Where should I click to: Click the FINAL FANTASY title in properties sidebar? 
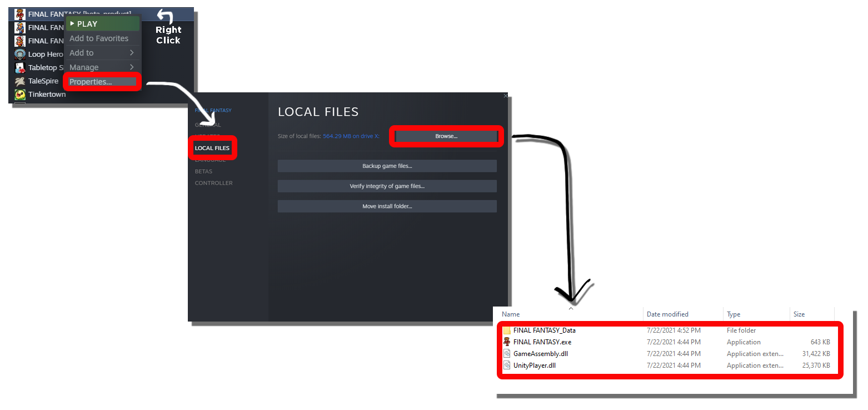coord(213,110)
